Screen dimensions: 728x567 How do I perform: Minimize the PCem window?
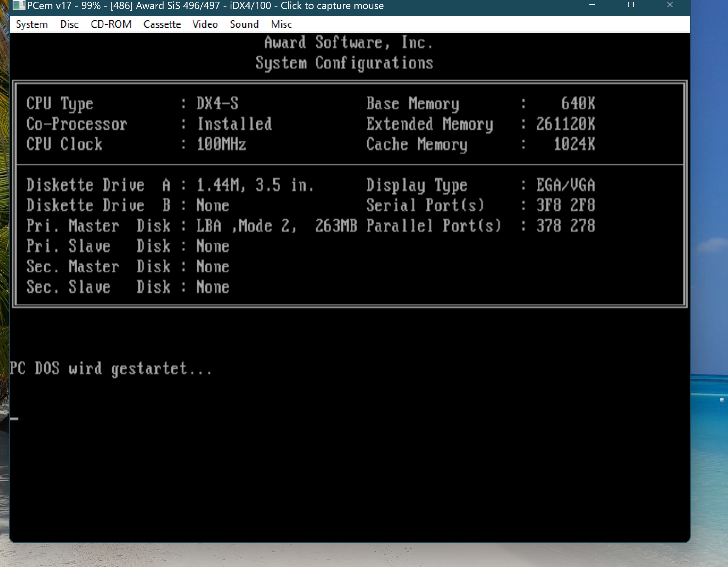(x=592, y=5)
